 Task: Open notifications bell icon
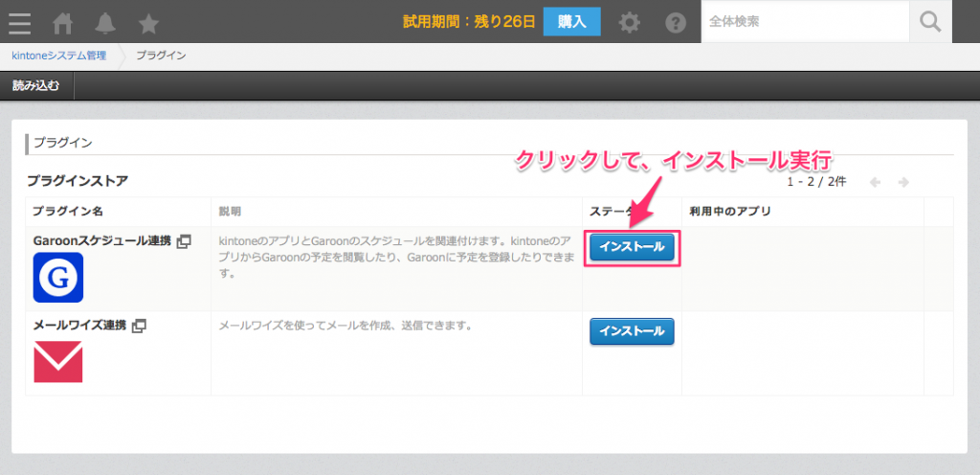(105, 23)
